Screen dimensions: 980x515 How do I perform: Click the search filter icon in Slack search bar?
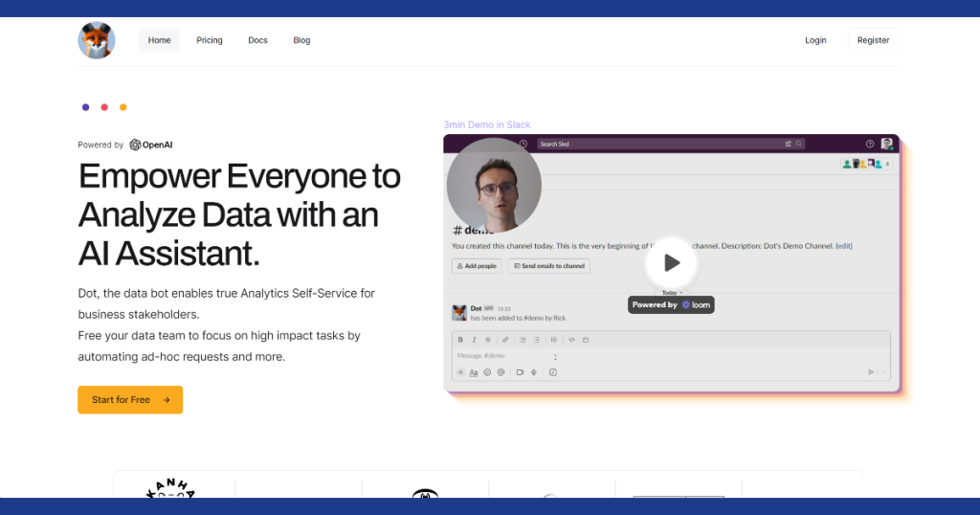tap(789, 144)
